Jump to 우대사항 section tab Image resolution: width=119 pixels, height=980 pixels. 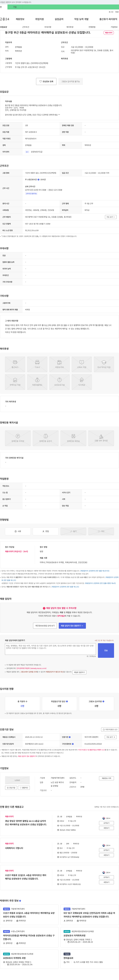pyautogui.click(x=48, y=27)
